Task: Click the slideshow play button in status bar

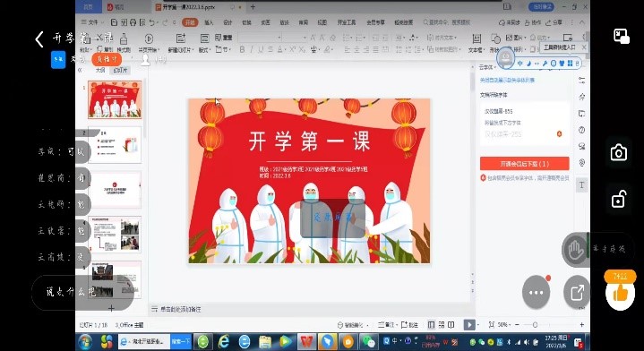Action: (468, 325)
